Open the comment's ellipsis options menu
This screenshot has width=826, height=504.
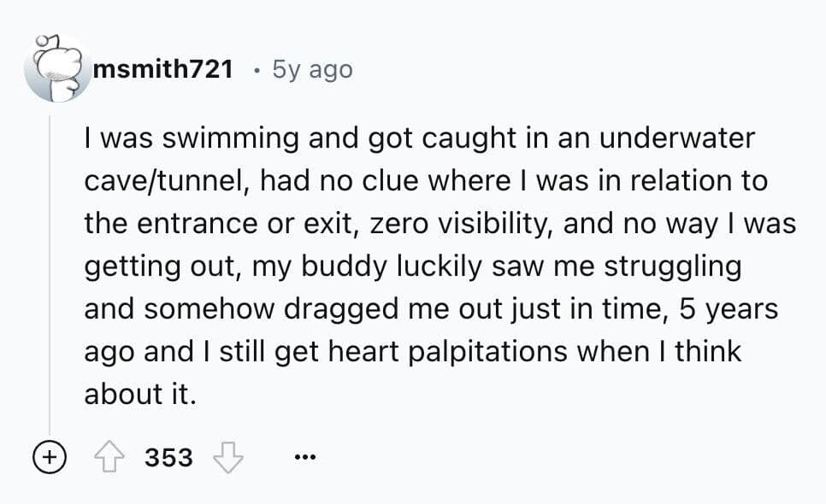[x=305, y=457]
